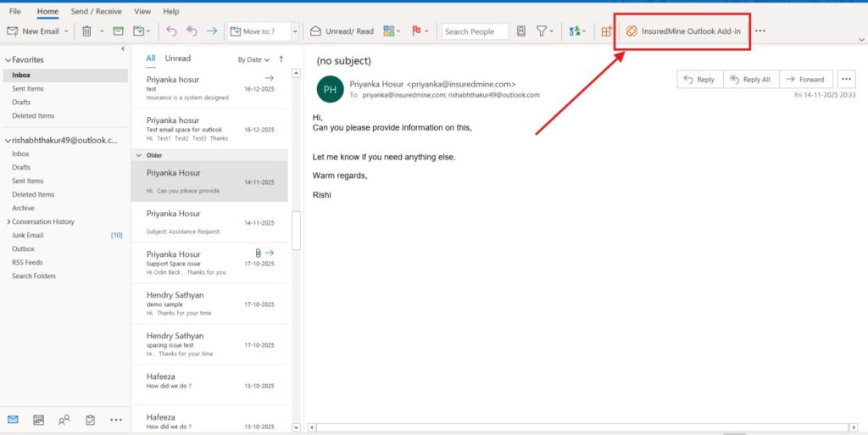This screenshot has width=868, height=435.
Task: Expand the Conversation History folder
Action: coord(8,221)
